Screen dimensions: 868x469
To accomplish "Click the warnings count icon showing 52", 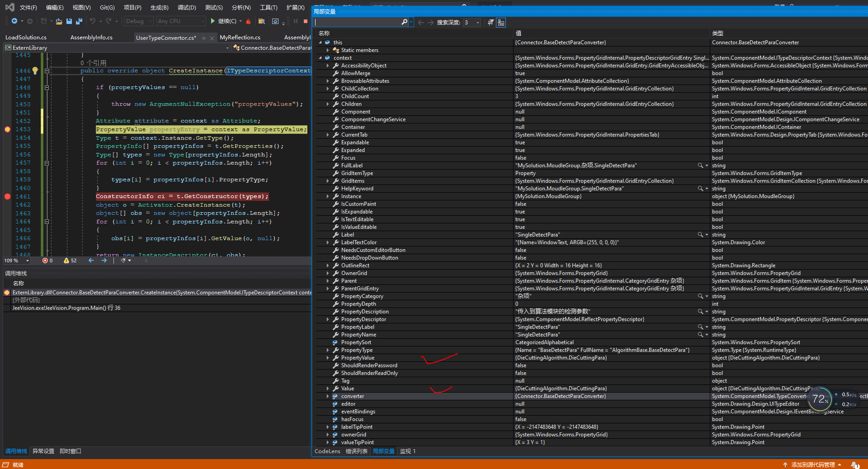I will [x=66, y=261].
